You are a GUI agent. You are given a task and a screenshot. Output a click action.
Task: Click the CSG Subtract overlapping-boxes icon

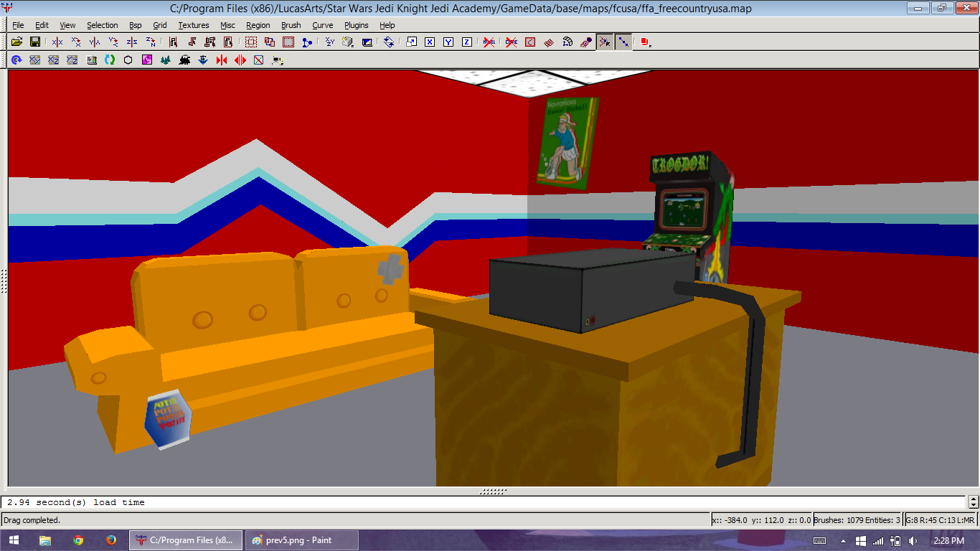[270, 42]
